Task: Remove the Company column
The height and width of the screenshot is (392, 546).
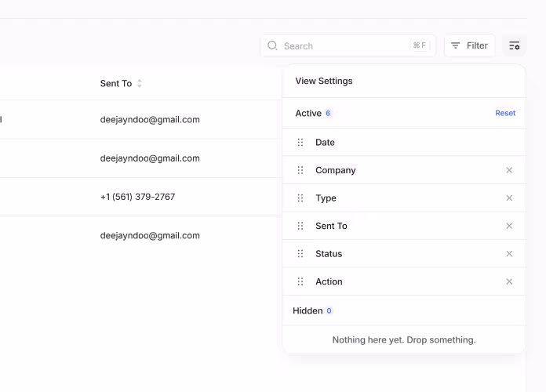Action: [x=509, y=170]
